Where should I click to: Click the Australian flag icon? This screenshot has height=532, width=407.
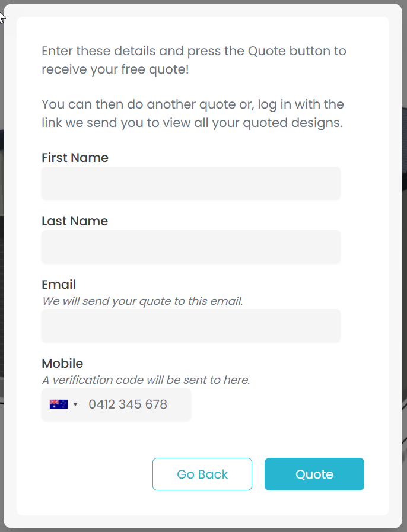coord(58,404)
